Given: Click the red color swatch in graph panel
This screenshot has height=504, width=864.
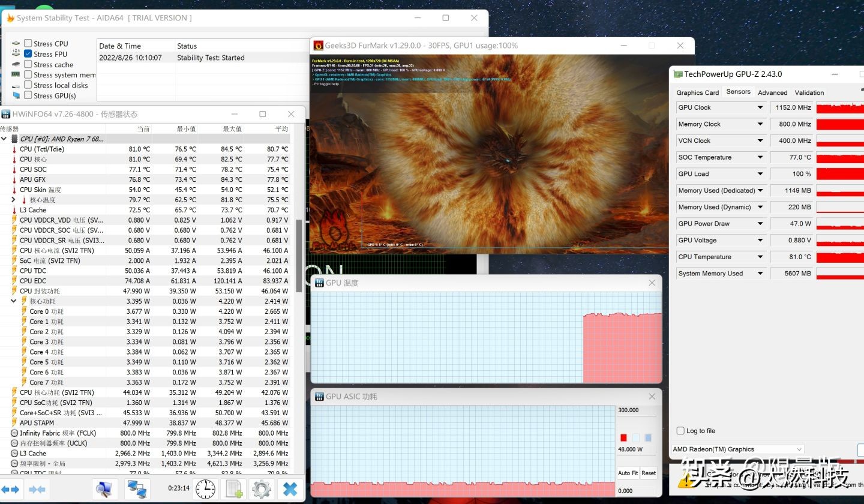Looking at the screenshot, I should coord(623,437).
